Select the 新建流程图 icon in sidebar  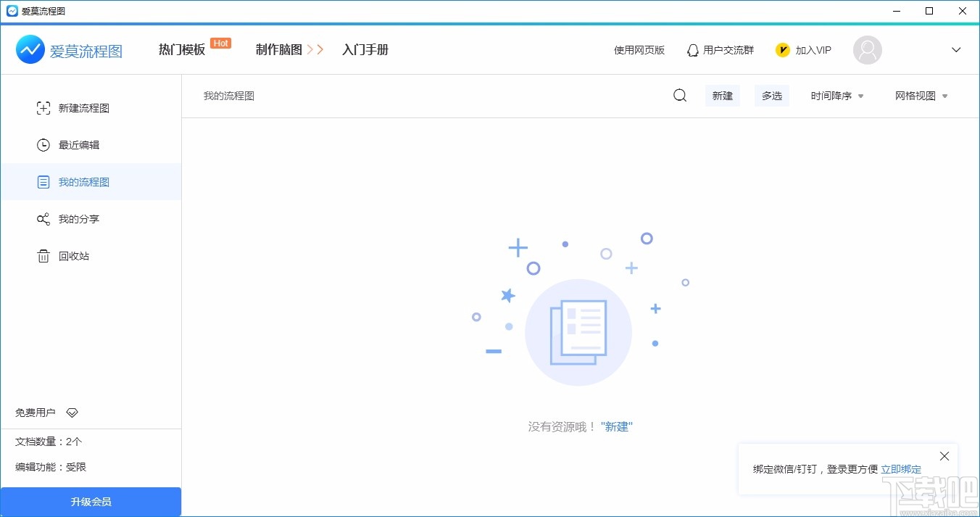pos(43,107)
